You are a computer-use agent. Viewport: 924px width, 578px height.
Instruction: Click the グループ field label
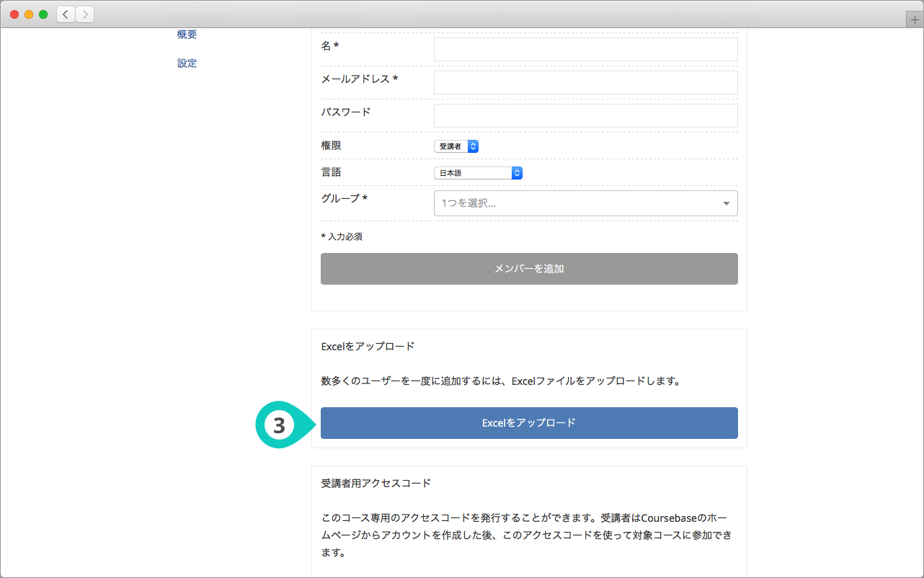344,198
